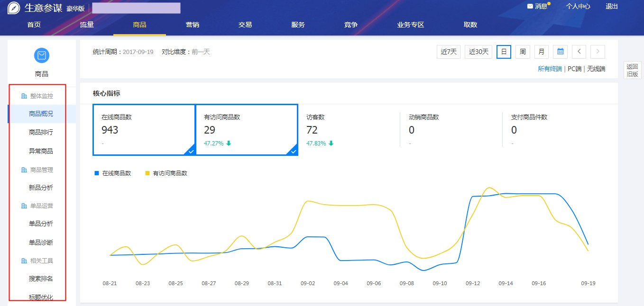The image size is (644, 306).
Task: Deselect the 有访问商品数 metric card
Action: (x=247, y=130)
